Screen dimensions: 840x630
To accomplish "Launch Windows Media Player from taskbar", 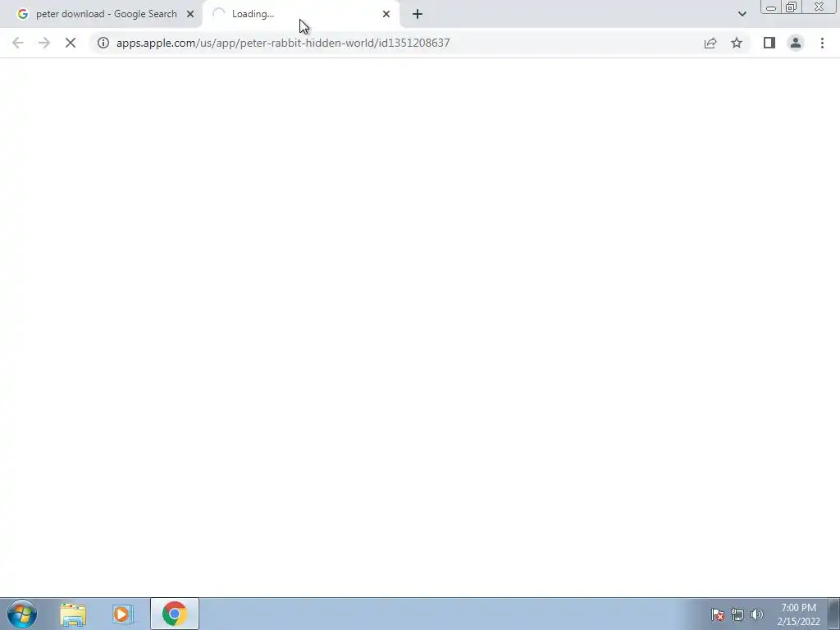I will 122,614.
